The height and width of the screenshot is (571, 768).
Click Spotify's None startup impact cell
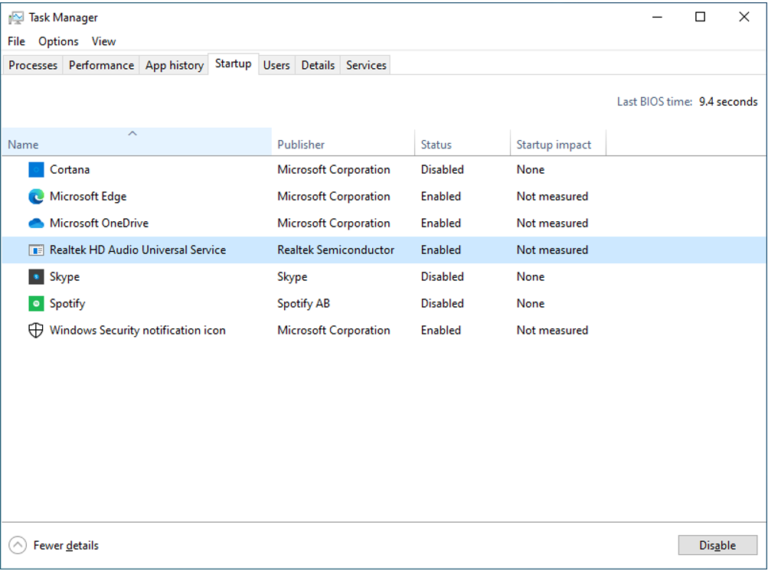click(x=530, y=304)
